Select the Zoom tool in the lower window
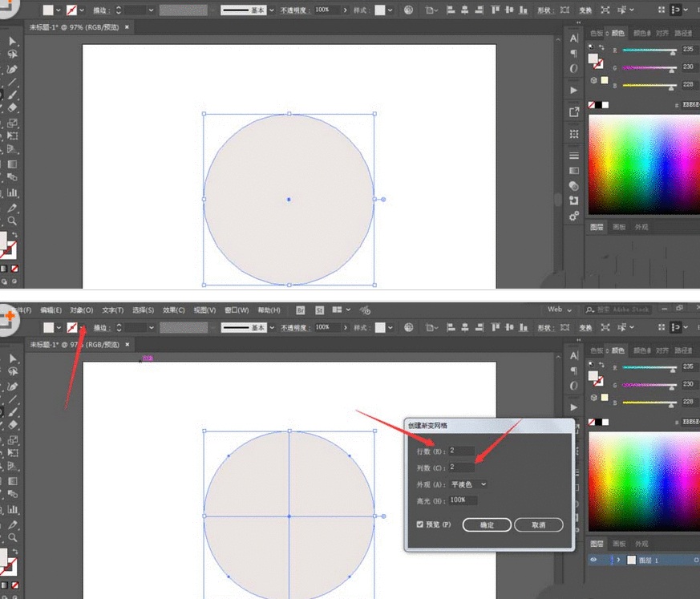This screenshot has width=700, height=599. tap(13, 537)
